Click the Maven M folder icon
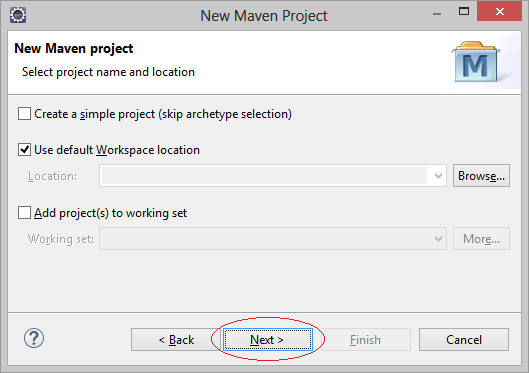The width and height of the screenshot is (529, 373). [x=475, y=62]
